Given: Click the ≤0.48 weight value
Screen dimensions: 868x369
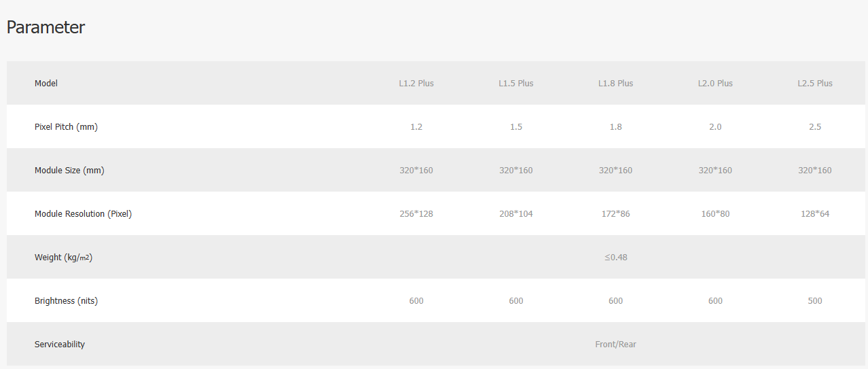Looking at the screenshot, I should [616, 258].
